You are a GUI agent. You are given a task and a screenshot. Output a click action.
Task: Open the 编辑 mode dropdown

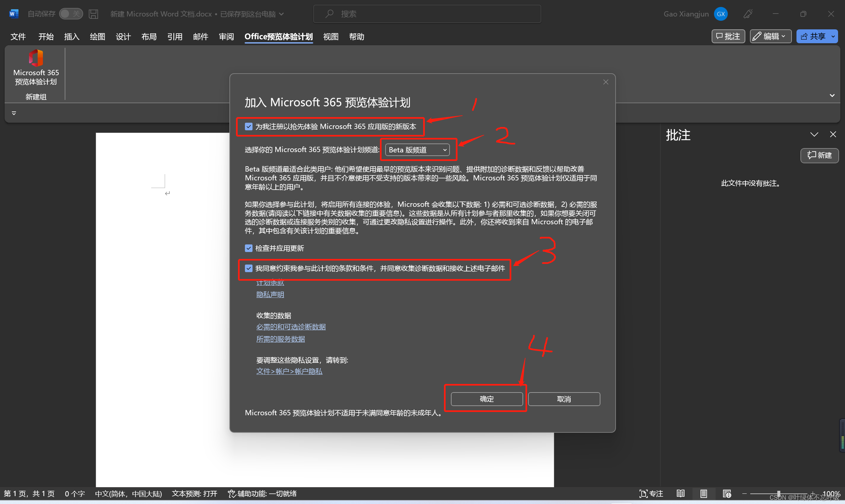click(x=770, y=36)
